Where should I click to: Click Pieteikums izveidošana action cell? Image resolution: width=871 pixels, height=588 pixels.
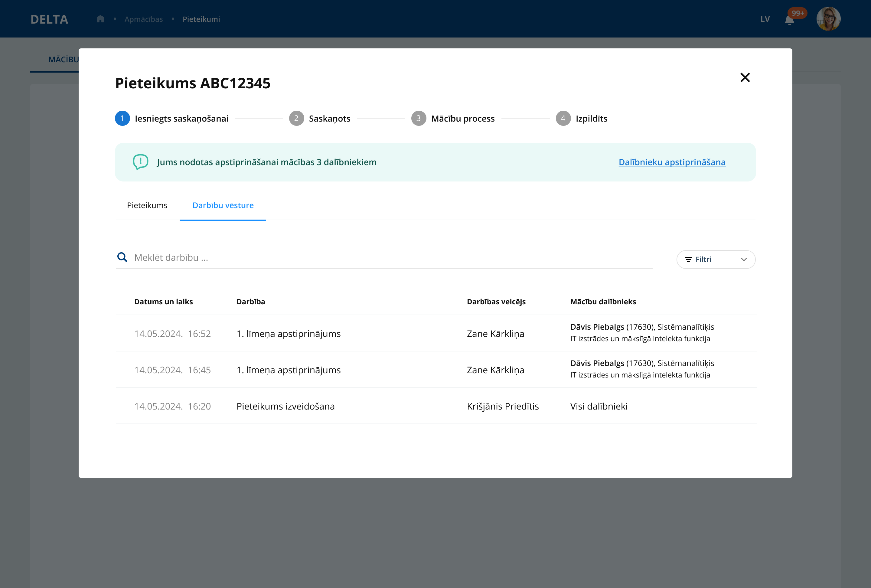coord(285,406)
